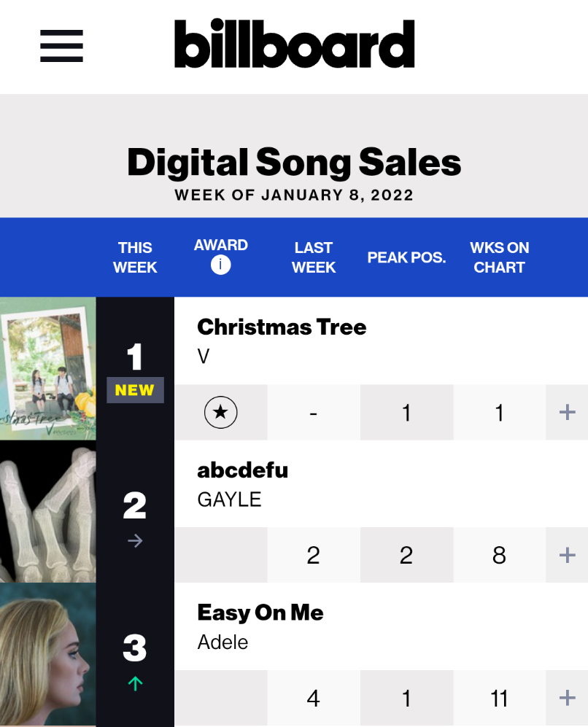Click the Christmas Tree album cover
The image size is (588, 727).
click(x=48, y=368)
